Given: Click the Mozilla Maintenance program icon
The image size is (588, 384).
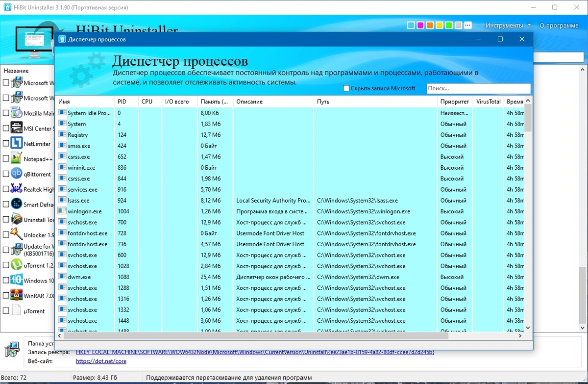Looking at the screenshot, I should point(17,113).
